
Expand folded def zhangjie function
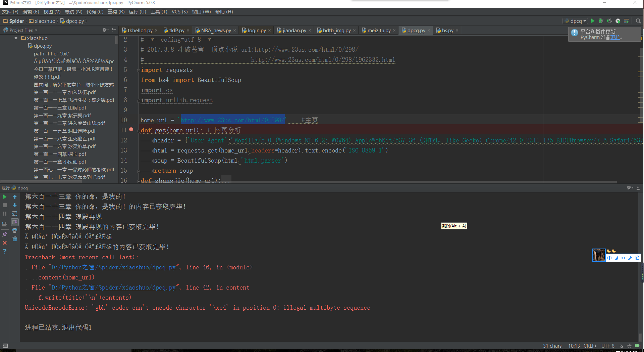click(139, 181)
